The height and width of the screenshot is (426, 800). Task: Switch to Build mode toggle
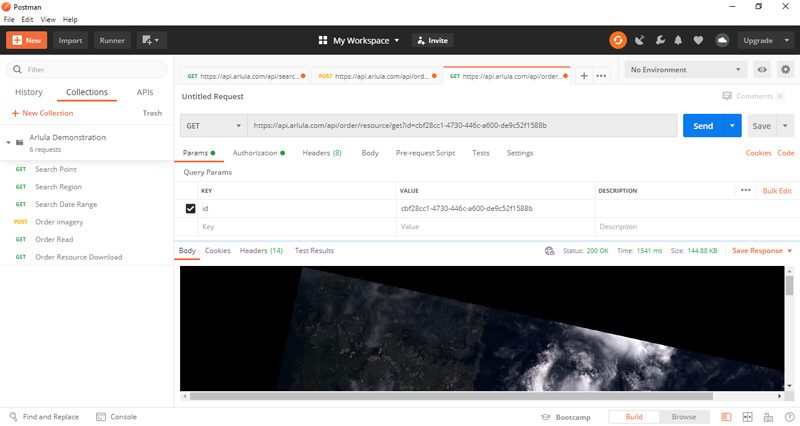[634, 417]
